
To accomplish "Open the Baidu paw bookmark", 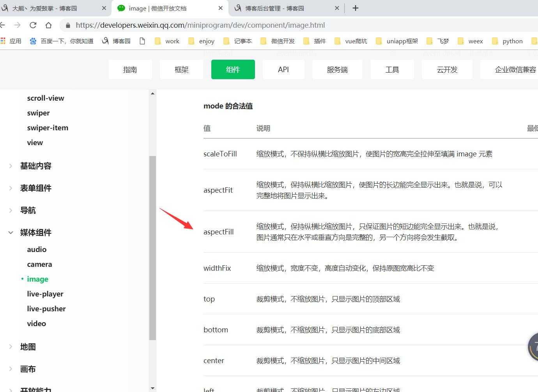I will pyautogui.click(x=62, y=41).
